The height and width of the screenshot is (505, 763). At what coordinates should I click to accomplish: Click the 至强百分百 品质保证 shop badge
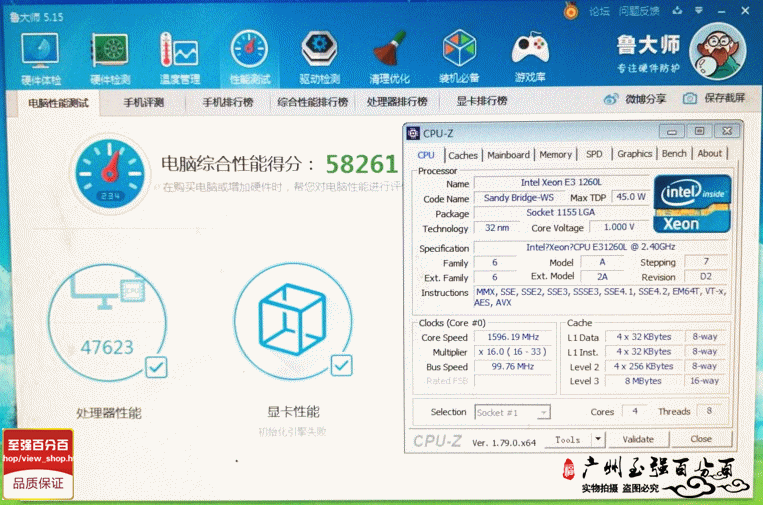point(38,464)
